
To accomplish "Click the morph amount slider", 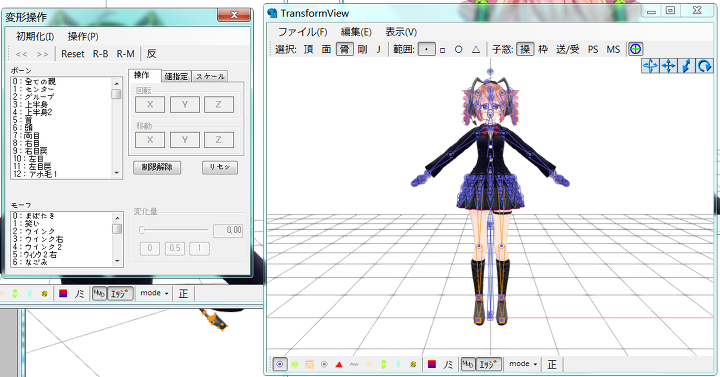I will pos(173,230).
